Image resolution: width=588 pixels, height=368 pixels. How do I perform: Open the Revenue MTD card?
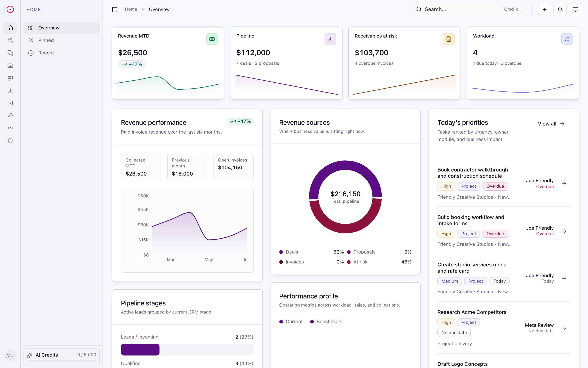pos(168,63)
